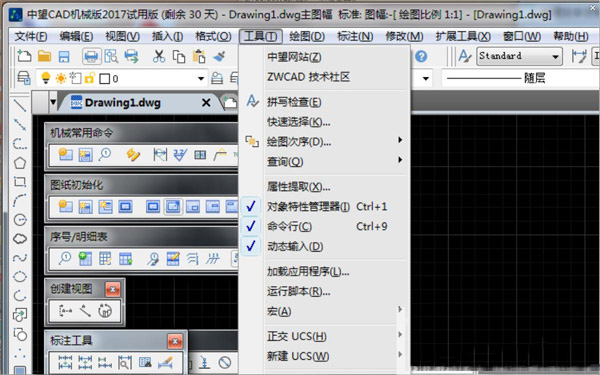Click the Print icon
The width and height of the screenshot is (600, 375).
pyautogui.click(x=91, y=57)
